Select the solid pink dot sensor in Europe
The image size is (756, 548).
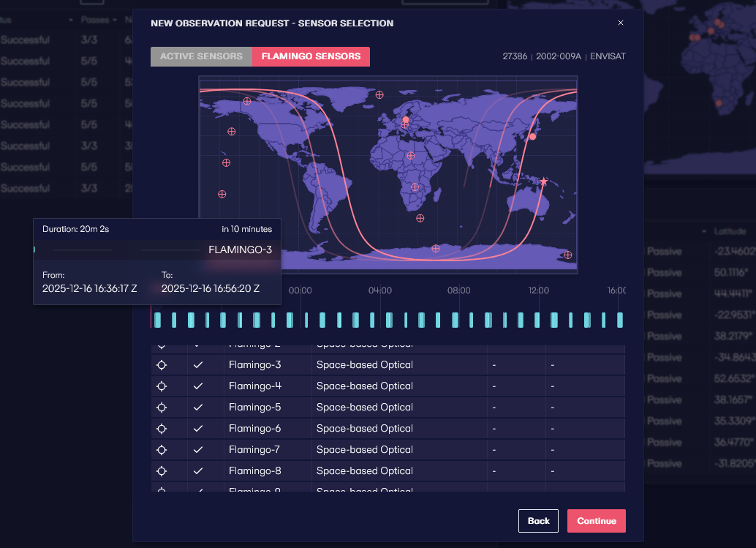406,120
